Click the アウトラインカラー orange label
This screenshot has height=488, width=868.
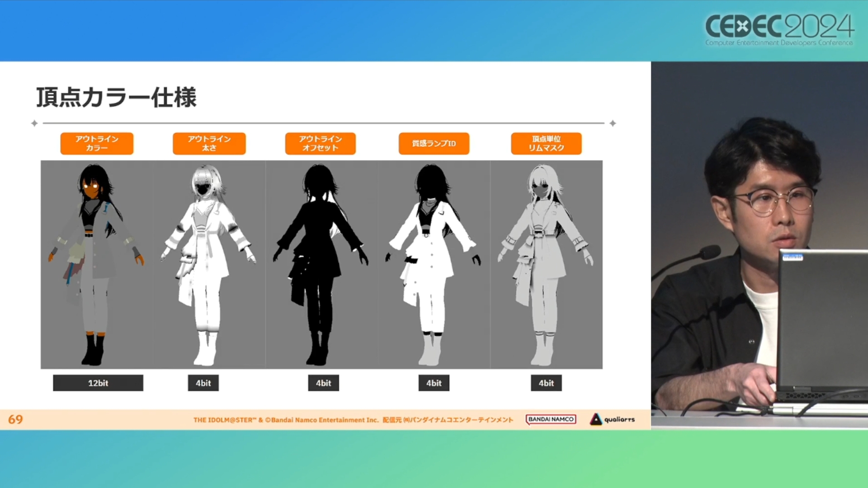[x=97, y=144]
